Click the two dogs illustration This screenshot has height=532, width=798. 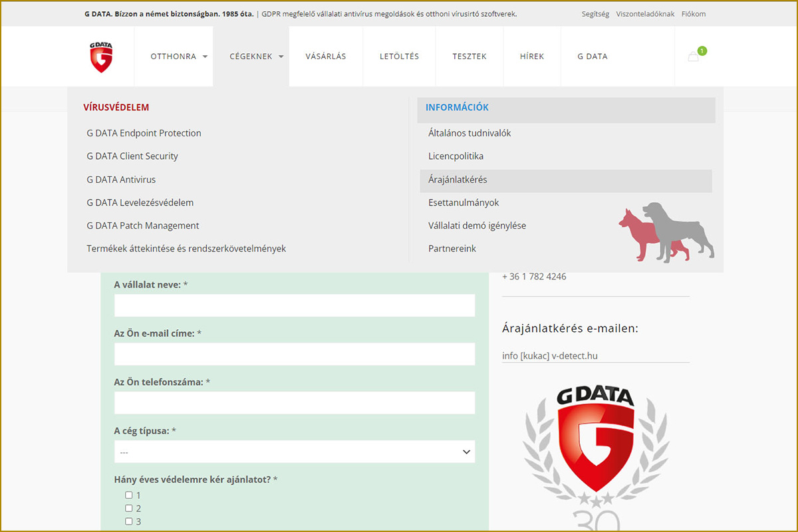(666, 232)
